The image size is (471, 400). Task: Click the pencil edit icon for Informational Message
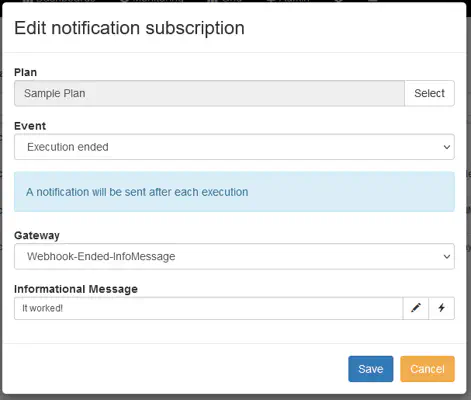[416, 308]
